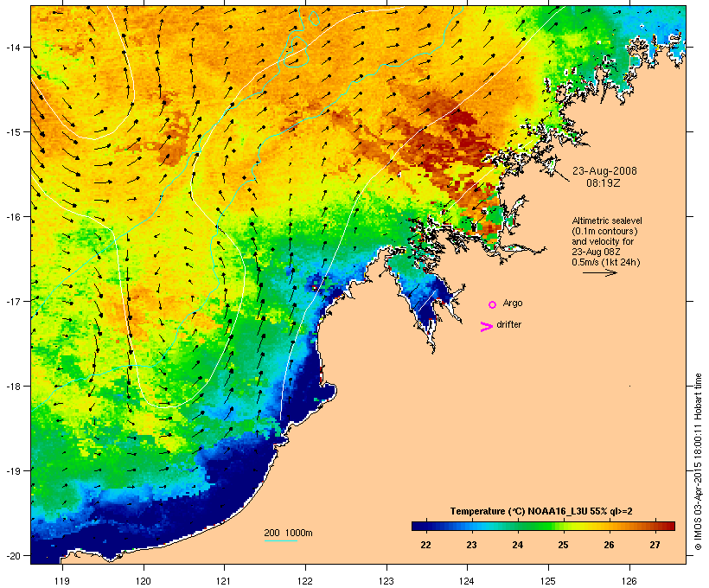Click the latitude label -16

point(13,217)
